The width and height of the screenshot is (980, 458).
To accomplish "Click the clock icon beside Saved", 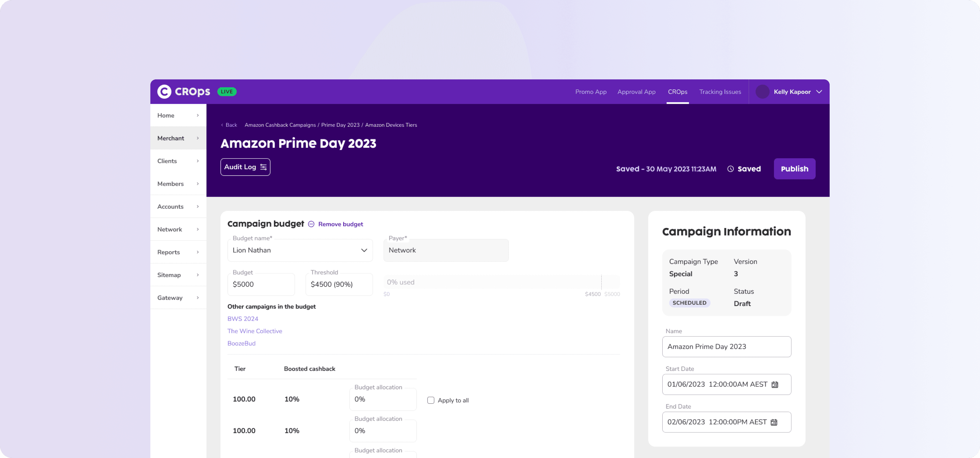I will click(730, 169).
